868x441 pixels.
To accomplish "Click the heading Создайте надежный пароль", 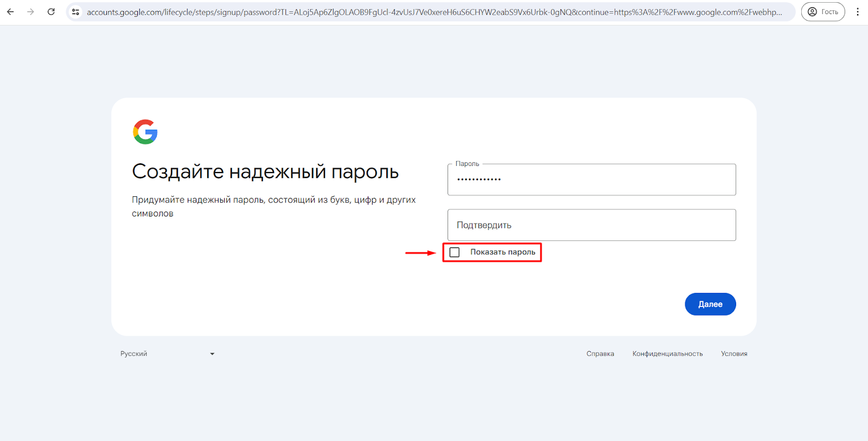I will pyautogui.click(x=265, y=172).
